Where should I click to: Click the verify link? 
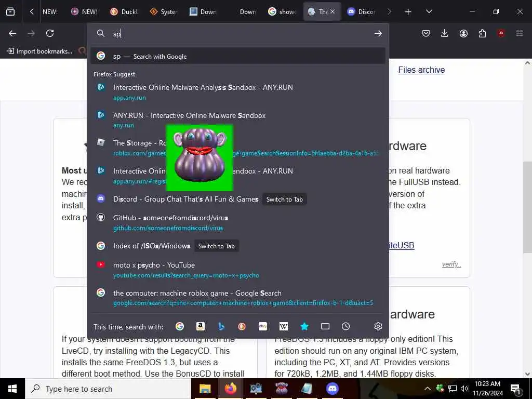tap(451, 264)
